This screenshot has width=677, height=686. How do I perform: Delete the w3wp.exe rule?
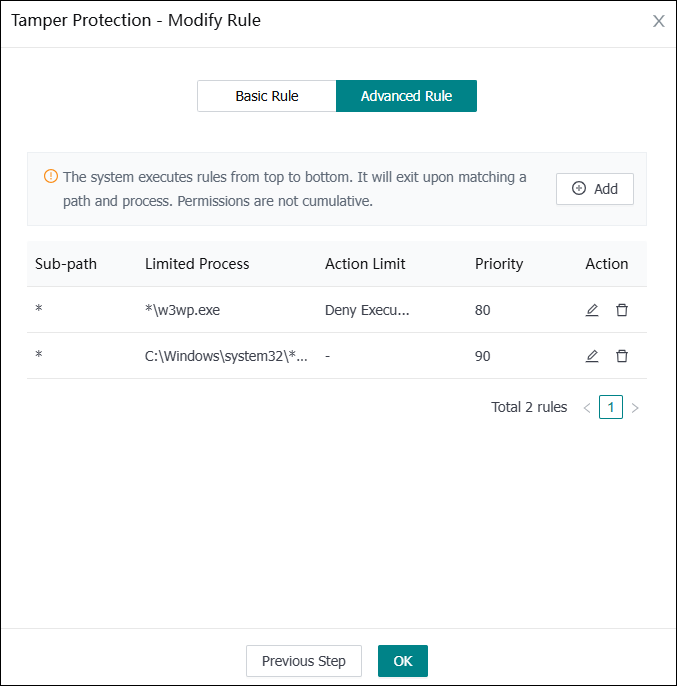[x=622, y=310]
